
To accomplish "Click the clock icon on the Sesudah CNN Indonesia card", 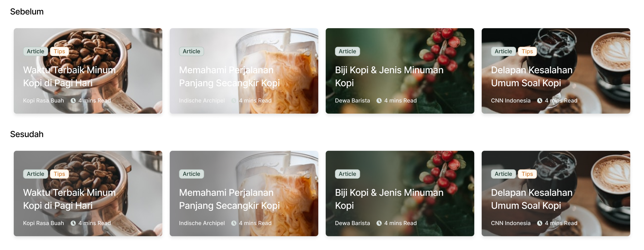I will click(x=540, y=223).
